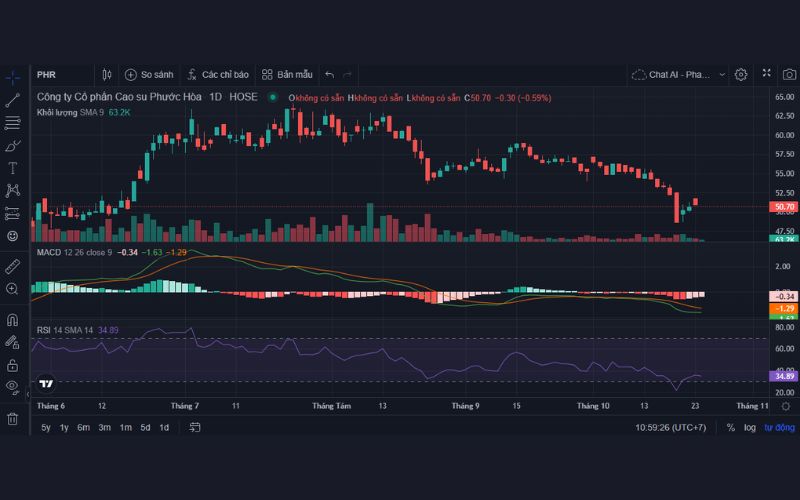Click the So sánh compare button
The width and height of the screenshot is (800, 500).
pos(149,74)
